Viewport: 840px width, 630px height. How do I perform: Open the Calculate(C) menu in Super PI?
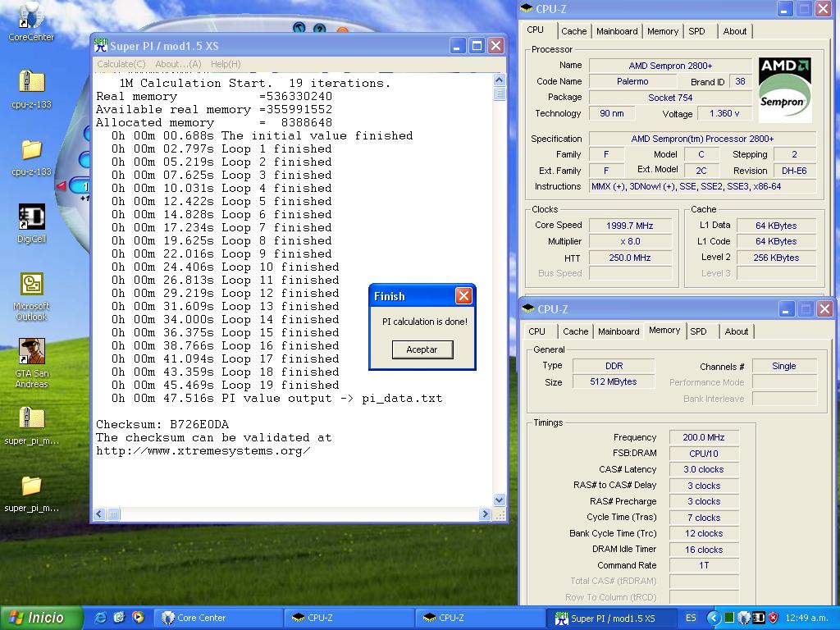pos(121,64)
